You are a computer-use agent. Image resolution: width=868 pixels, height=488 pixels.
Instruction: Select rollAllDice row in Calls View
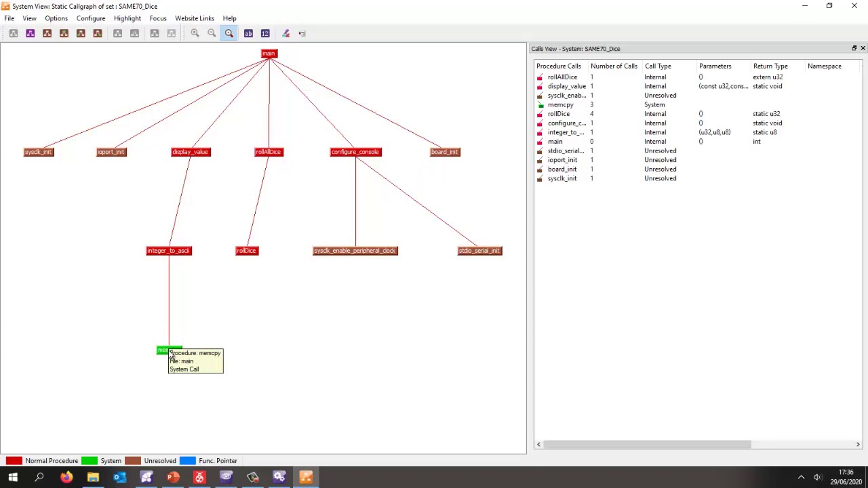(697, 77)
